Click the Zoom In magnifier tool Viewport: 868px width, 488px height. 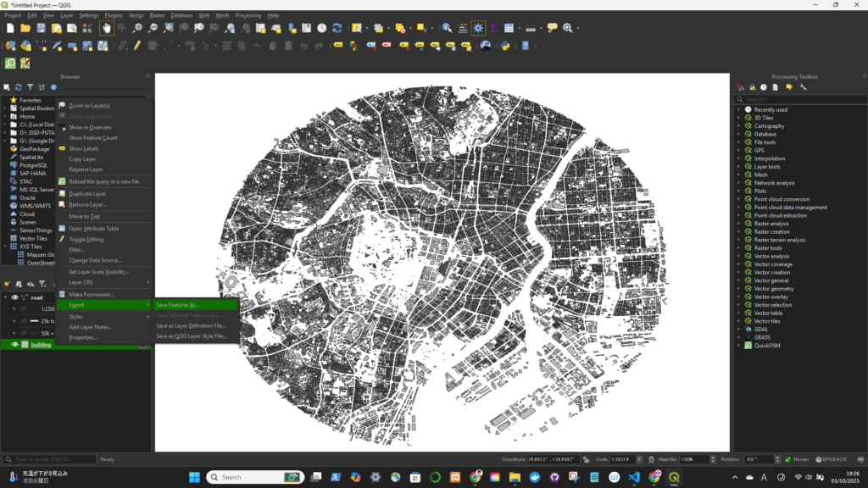pyautogui.click(x=137, y=28)
